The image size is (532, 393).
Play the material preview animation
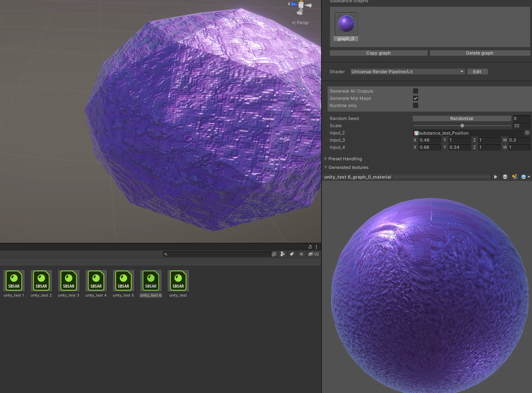click(x=495, y=177)
